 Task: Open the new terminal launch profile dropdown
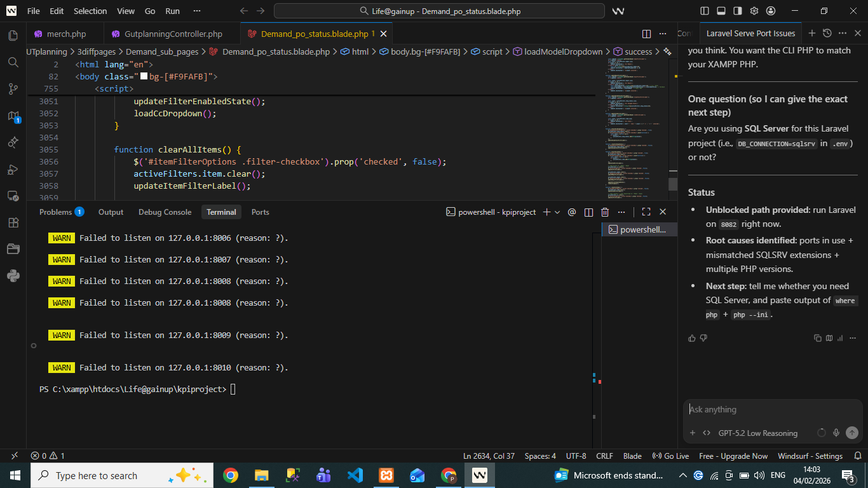(557, 212)
